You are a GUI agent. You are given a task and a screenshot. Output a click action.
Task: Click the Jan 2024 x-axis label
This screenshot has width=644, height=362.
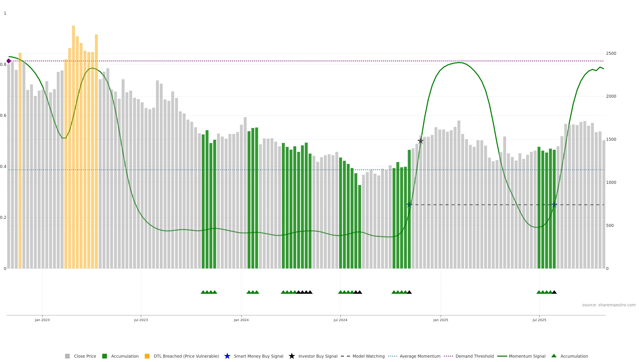tap(241, 320)
